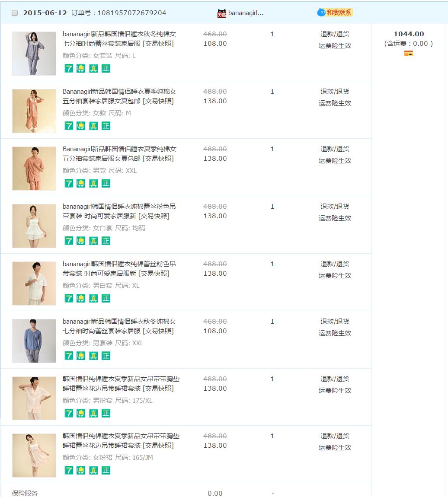Image resolution: width=448 pixels, height=497 pixels.
Task: Click the 7-day return badge in first item
Action: point(69,68)
